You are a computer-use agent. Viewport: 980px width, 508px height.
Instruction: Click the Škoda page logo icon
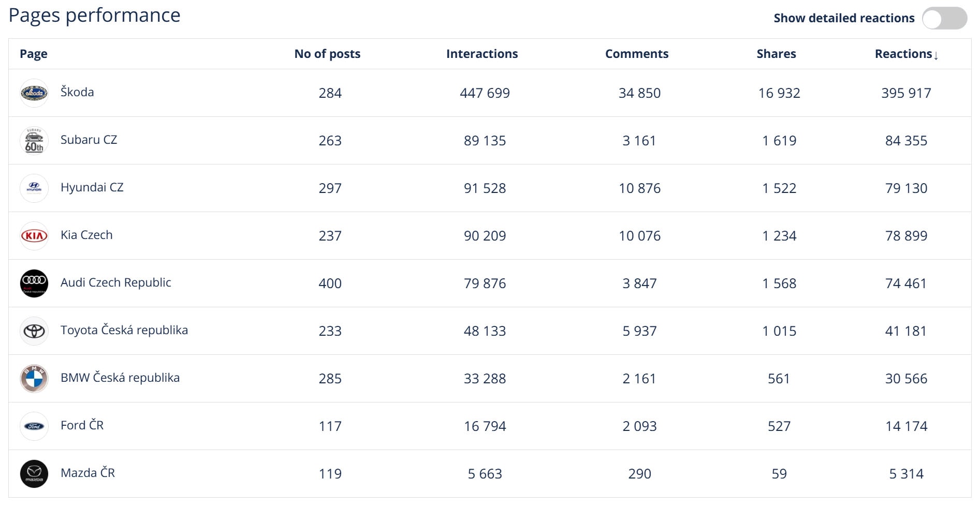pyautogui.click(x=34, y=93)
